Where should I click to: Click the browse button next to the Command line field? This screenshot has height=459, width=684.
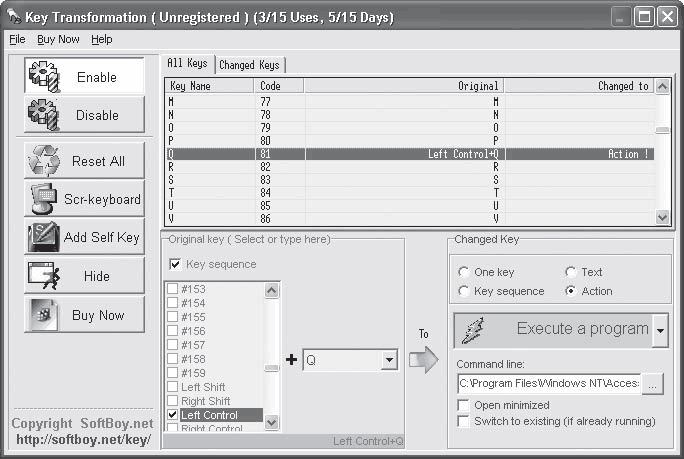click(x=652, y=384)
